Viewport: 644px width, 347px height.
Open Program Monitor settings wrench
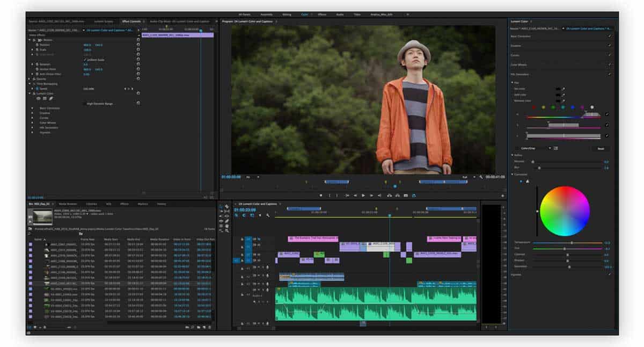481,177
